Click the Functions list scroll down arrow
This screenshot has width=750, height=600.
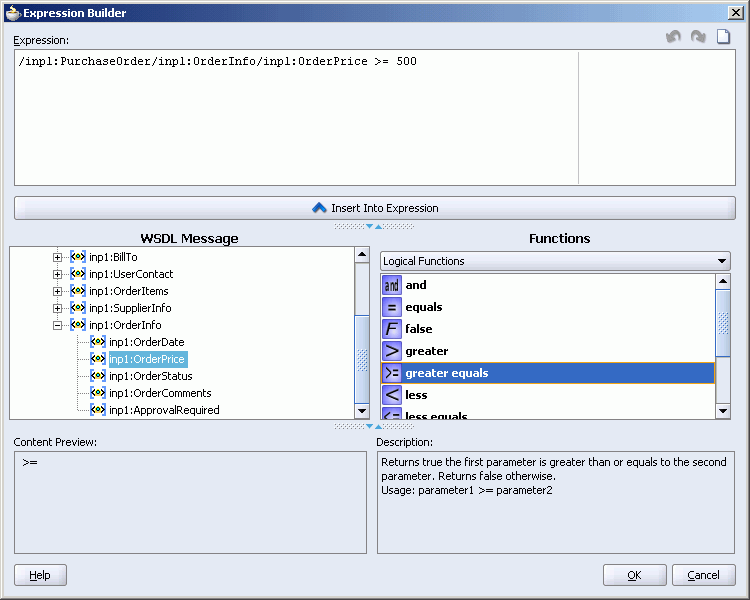coord(723,411)
